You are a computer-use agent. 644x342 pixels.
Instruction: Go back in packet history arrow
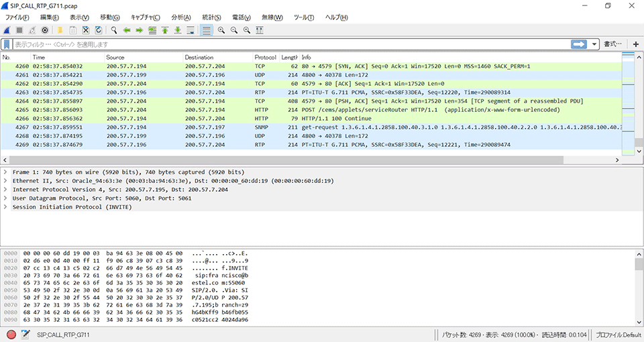(127, 30)
